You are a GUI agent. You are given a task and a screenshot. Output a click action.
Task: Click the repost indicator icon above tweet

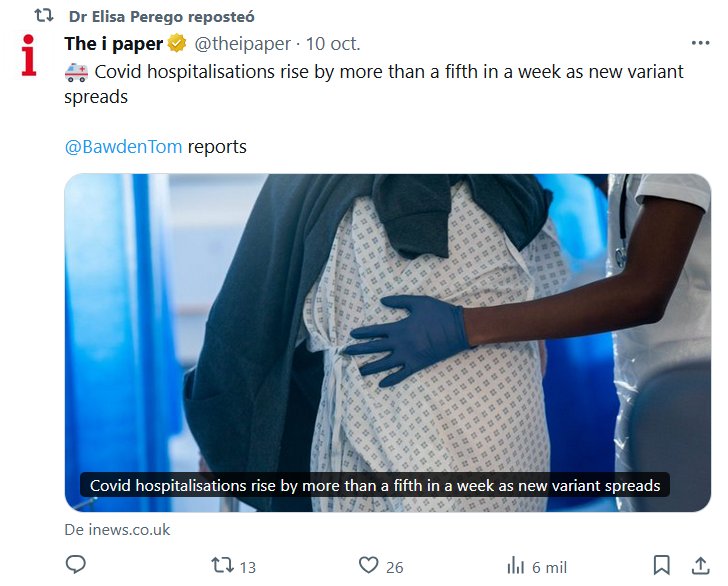point(44,17)
